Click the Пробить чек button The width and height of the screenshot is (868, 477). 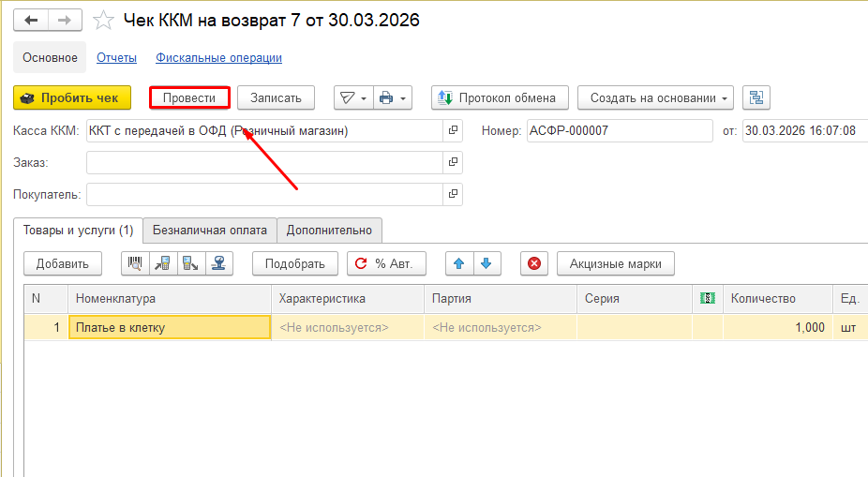point(72,98)
